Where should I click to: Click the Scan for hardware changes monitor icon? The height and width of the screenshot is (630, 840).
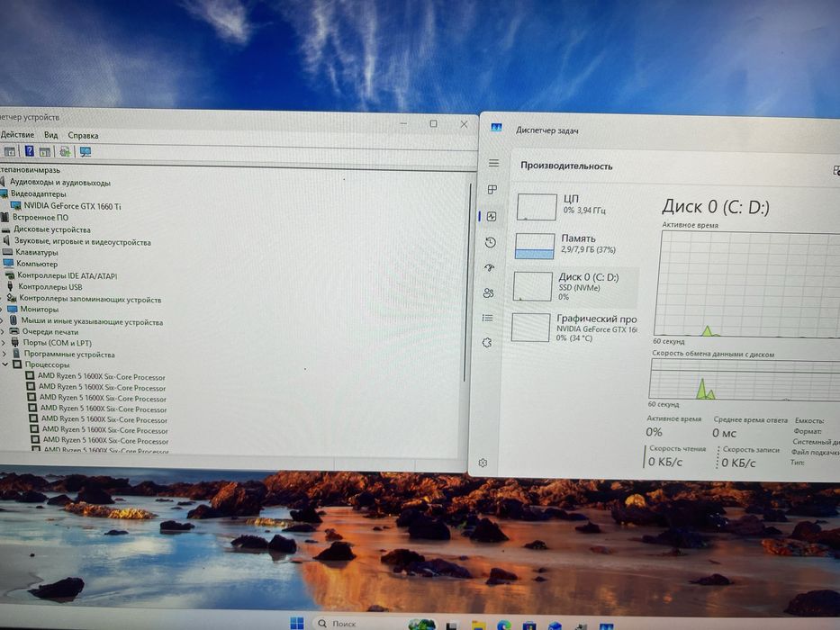coord(86,152)
